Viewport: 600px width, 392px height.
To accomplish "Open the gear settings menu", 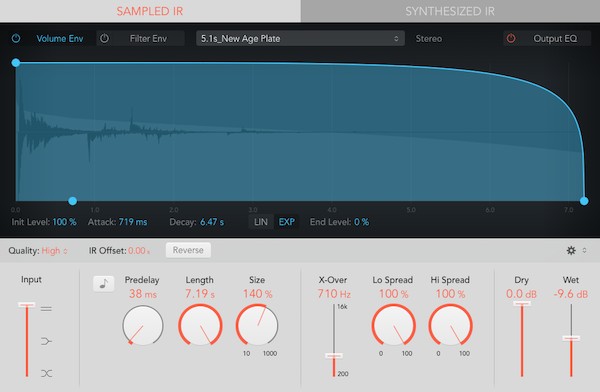I will point(571,250).
